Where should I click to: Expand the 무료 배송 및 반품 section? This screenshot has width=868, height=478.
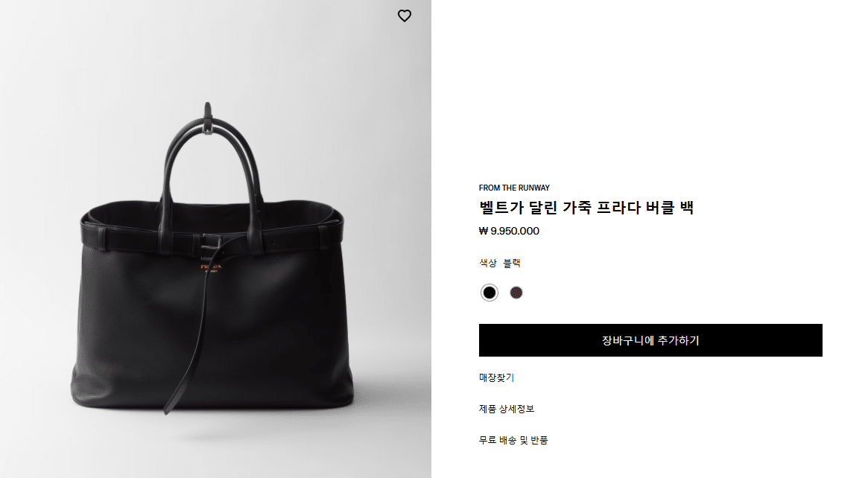tap(513, 440)
